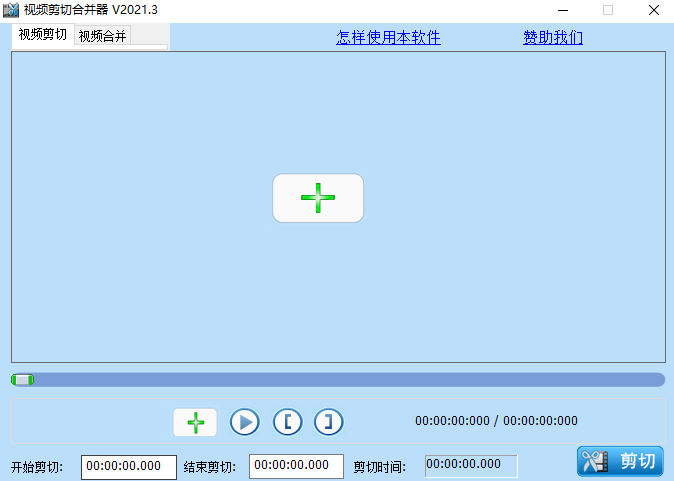Close the 视频剪切合并器 window
This screenshot has width=674, height=481.
click(652, 10)
